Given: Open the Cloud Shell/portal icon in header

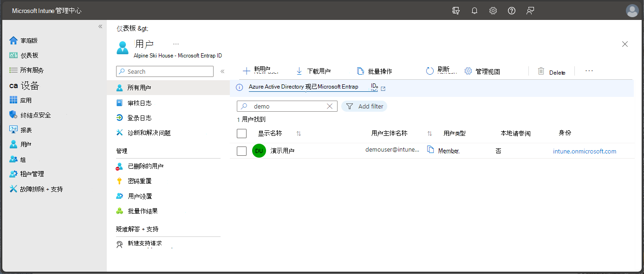Looking at the screenshot, I should point(456,11).
